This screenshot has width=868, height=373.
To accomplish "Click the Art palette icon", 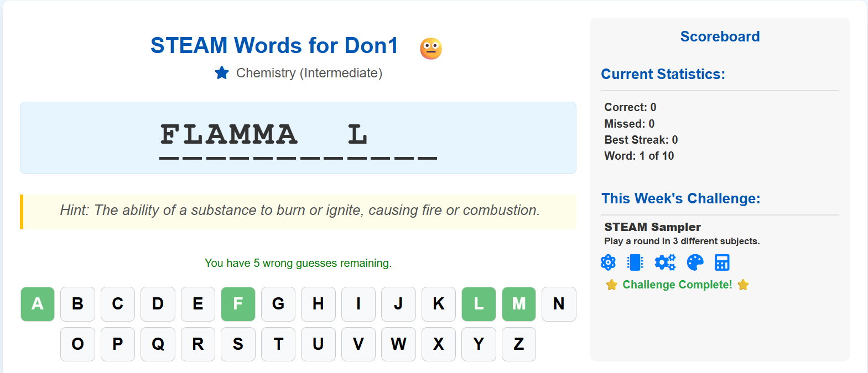I will pyautogui.click(x=695, y=262).
